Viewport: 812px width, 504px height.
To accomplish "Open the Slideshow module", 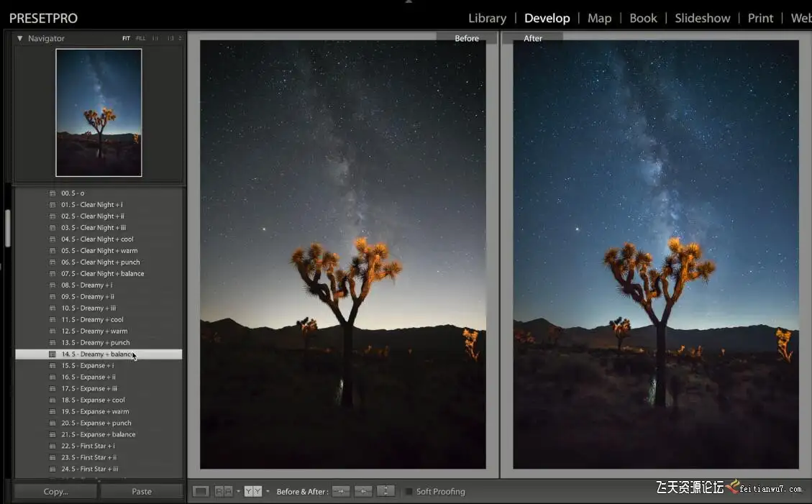I will pos(702,18).
